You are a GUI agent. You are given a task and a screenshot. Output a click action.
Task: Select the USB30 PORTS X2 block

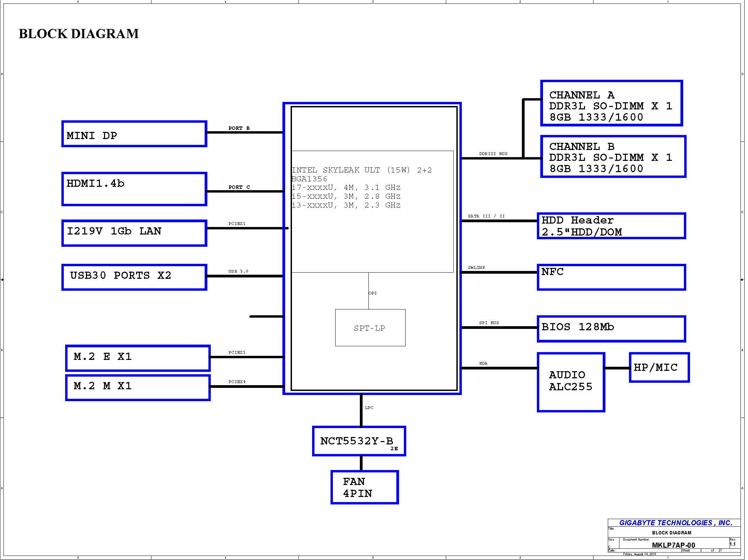click(134, 277)
